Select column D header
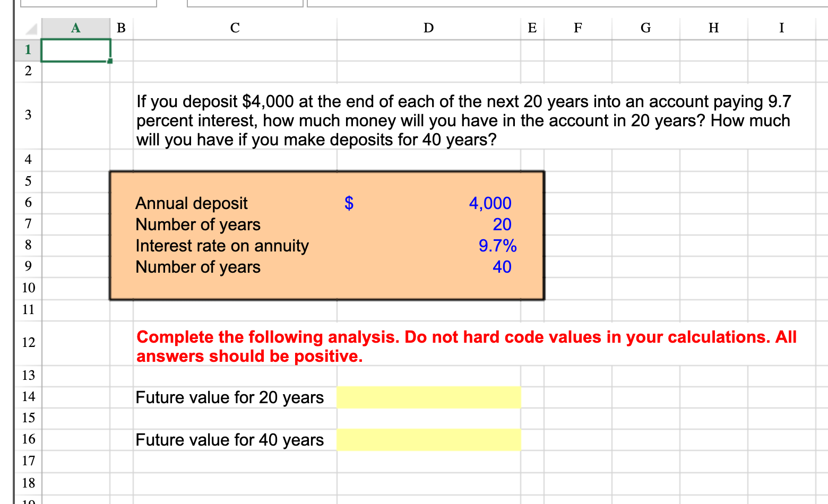 pyautogui.click(x=428, y=28)
